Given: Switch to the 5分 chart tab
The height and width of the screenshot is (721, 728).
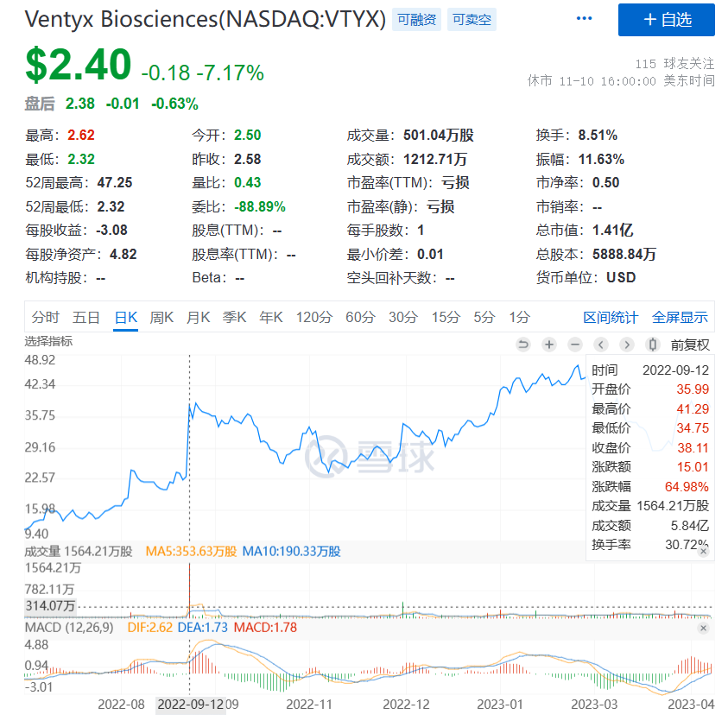Looking at the screenshot, I should tap(484, 317).
